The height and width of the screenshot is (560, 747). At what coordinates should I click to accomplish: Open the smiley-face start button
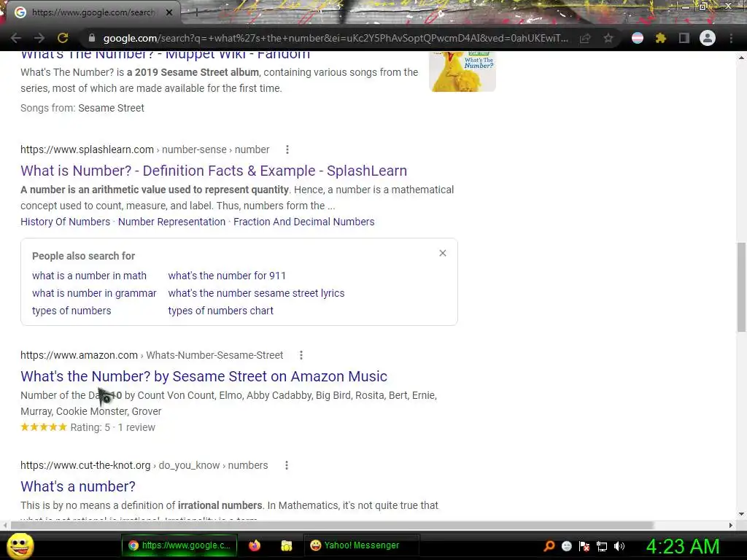tap(20, 545)
